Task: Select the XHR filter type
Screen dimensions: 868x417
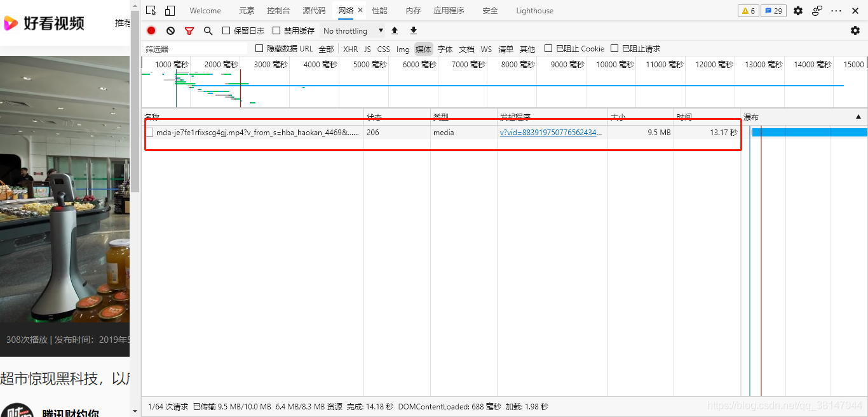Action: click(x=350, y=49)
